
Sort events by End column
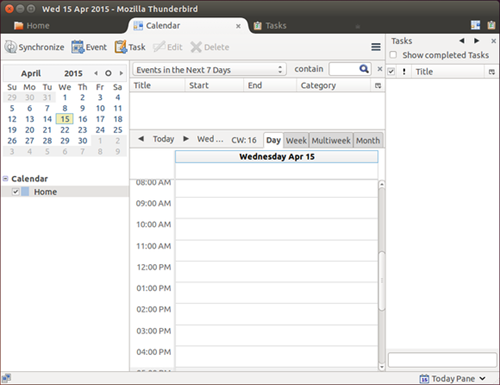click(270, 85)
